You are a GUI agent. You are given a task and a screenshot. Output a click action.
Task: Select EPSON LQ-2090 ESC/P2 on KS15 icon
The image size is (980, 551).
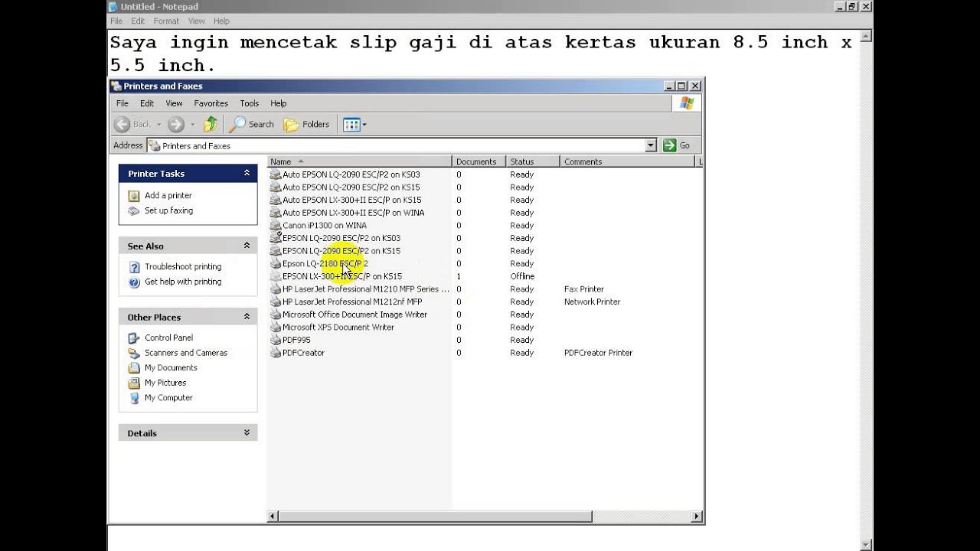click(x=276, y=251)
